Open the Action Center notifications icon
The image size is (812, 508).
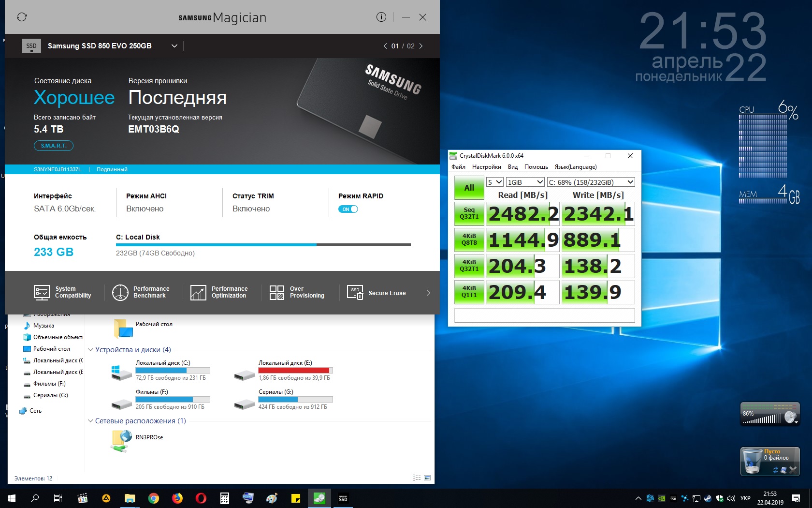[796, 498]
